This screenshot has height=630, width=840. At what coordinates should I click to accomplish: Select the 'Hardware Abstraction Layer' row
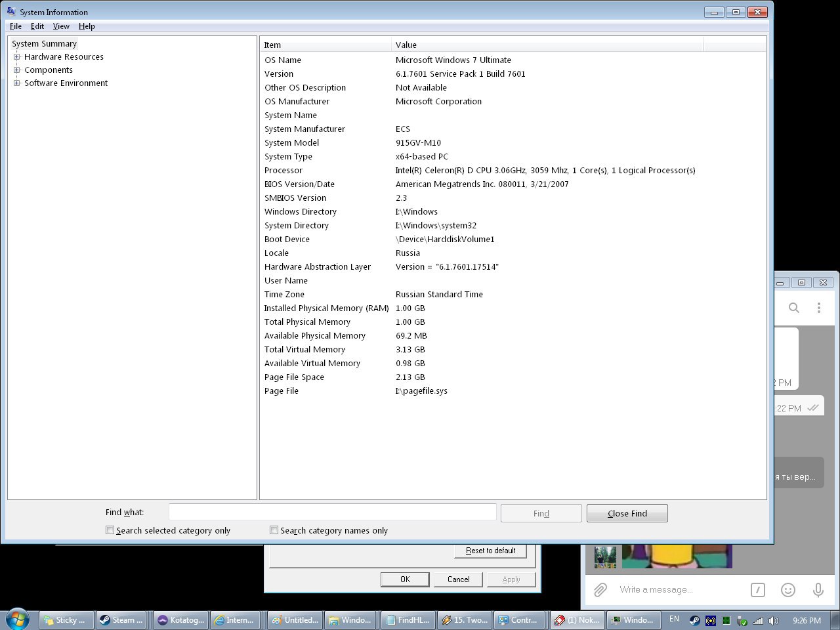(x=513, y=266)
